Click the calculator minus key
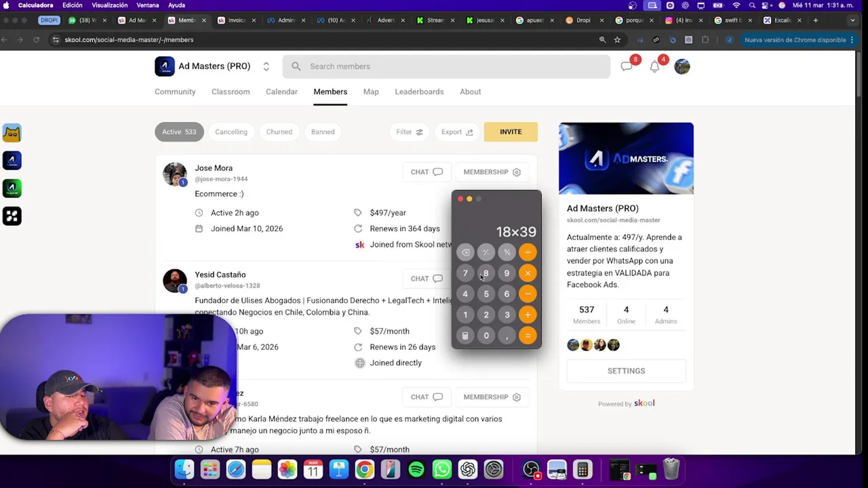Screen dimensions: 868x488 tap(528, 294)
